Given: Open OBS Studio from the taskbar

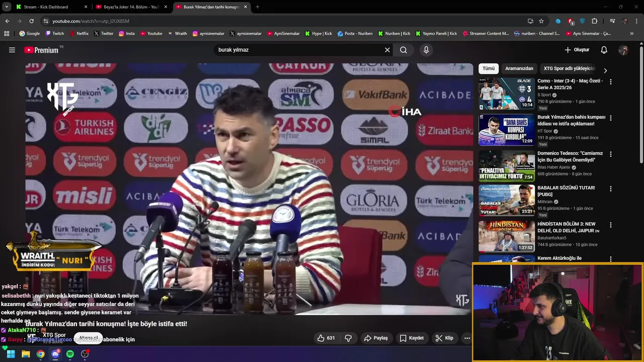Looking at the screenshot, I should click(85, 354).
